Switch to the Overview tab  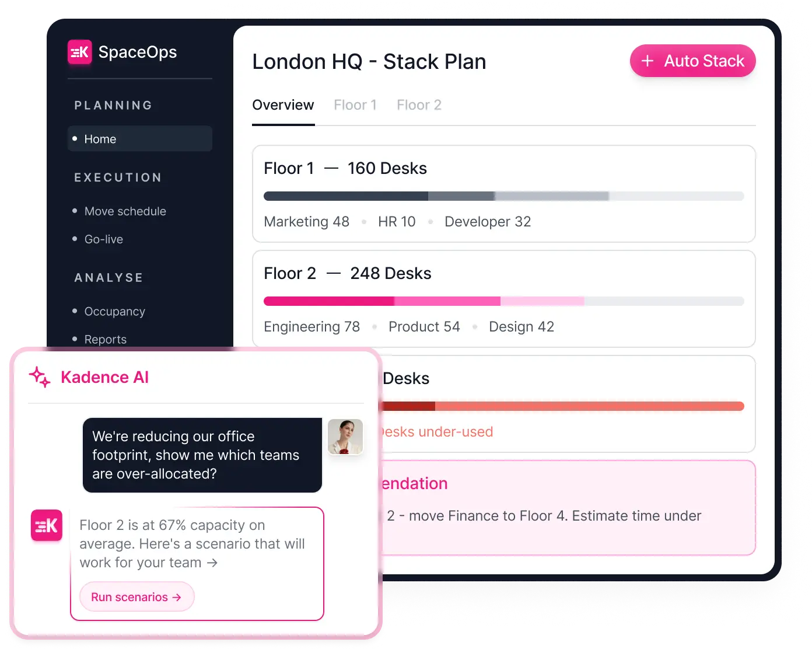[283, 105]
